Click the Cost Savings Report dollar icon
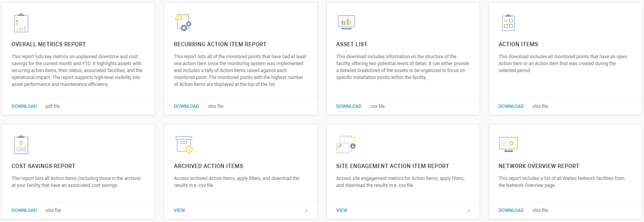 pyautogui.click(x=21, y=145)
